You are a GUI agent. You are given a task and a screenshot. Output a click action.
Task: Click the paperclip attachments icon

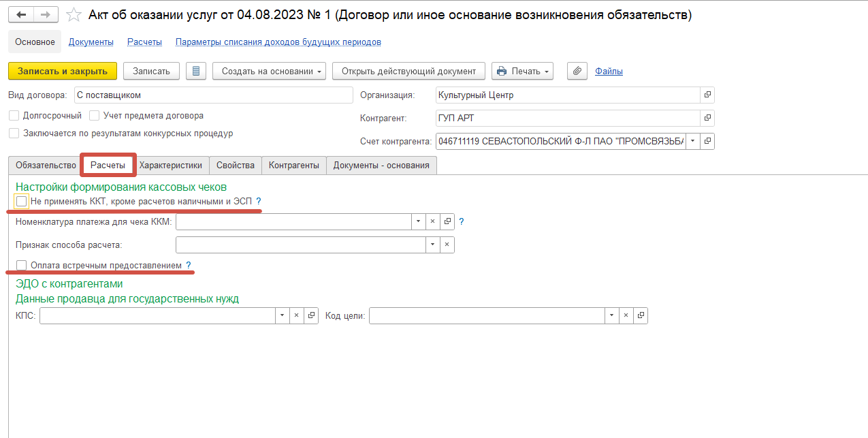coord(577,71)
